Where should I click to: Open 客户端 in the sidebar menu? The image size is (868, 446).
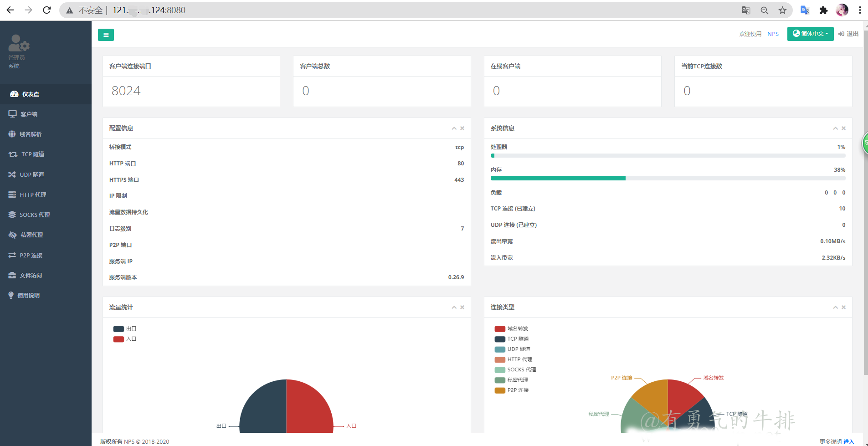coord(29,114)
